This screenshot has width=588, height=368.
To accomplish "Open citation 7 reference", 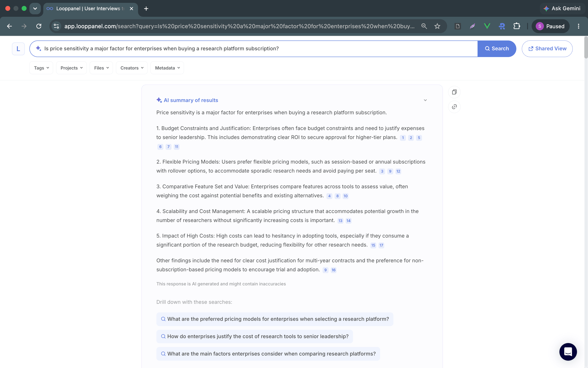I will point(168,147).
